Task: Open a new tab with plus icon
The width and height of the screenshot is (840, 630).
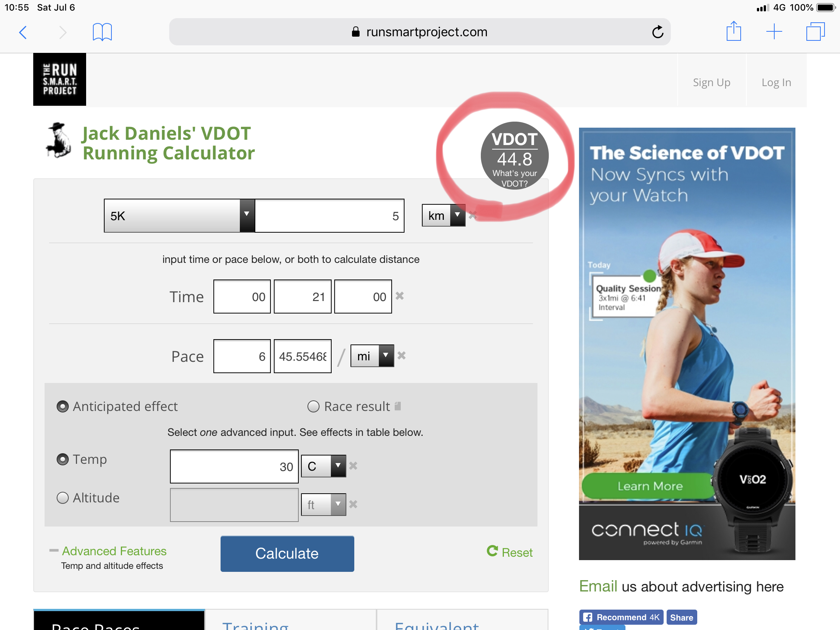Action: (774, 31)
